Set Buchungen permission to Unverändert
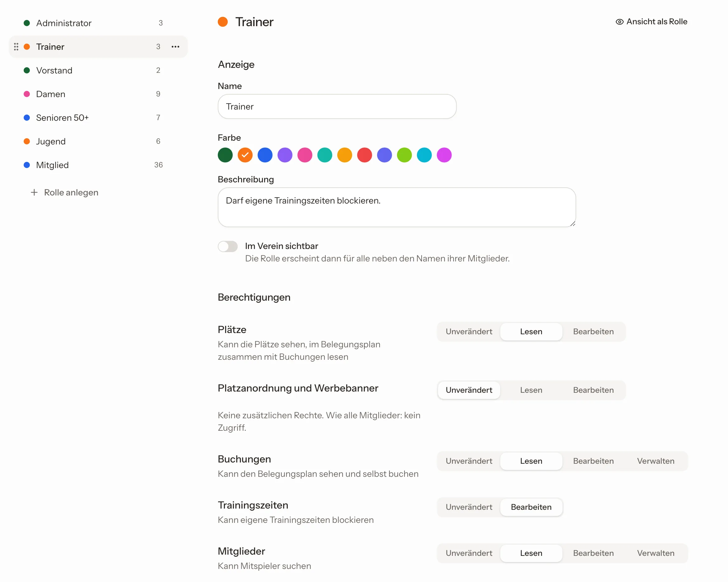728x582 pixels. click(x=469, y=461)
